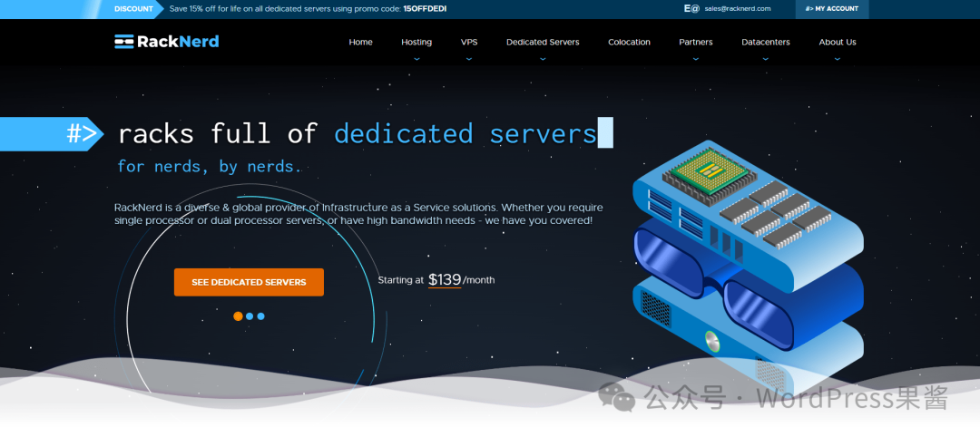Click the See Dedicated Servers button

pos(249,282)
